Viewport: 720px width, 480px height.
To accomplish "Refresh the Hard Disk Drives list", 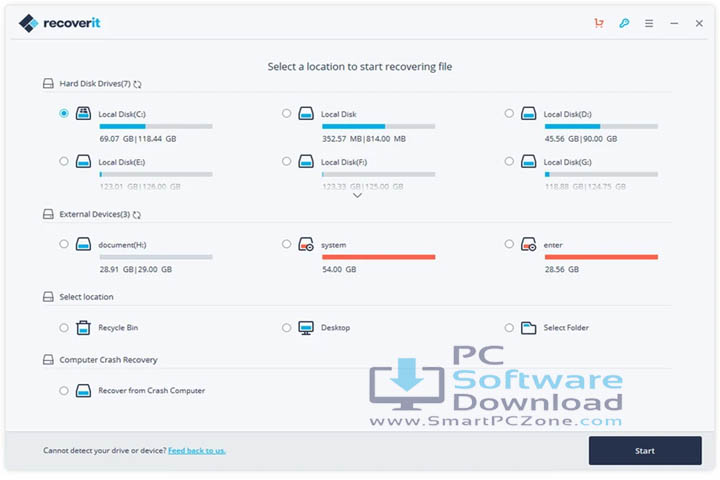I will pos(137,84).
